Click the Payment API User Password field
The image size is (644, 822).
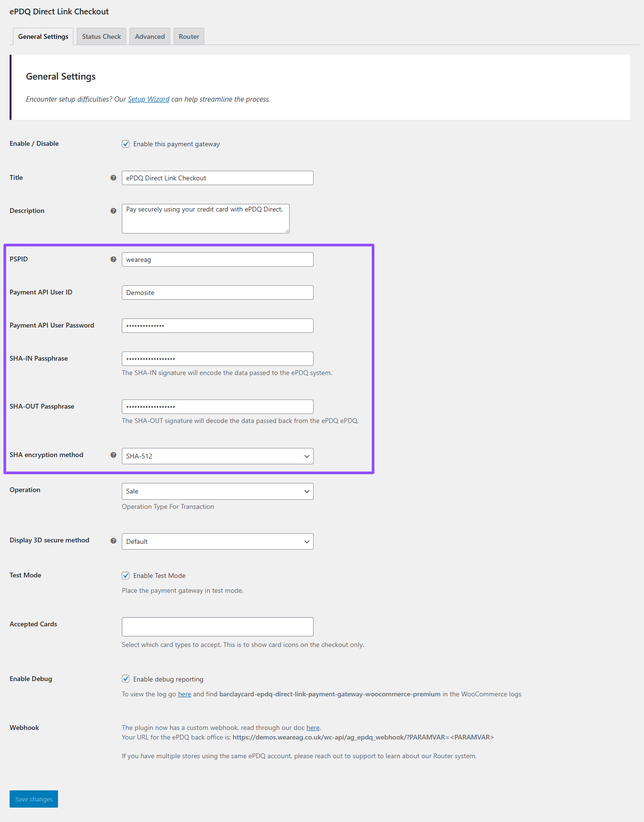coord(218,326)
